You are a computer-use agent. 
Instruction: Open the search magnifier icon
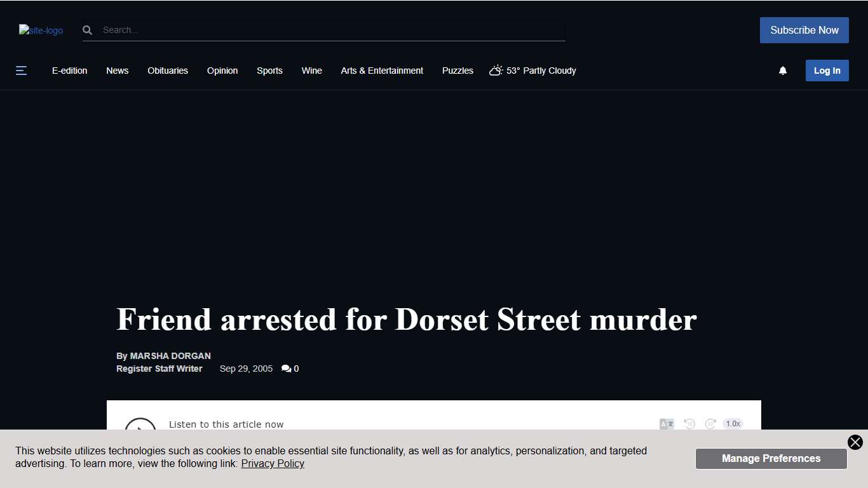87,30
